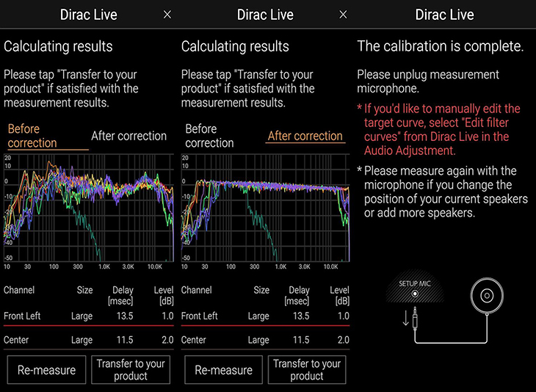Select Front Left row in second panel

265,316
